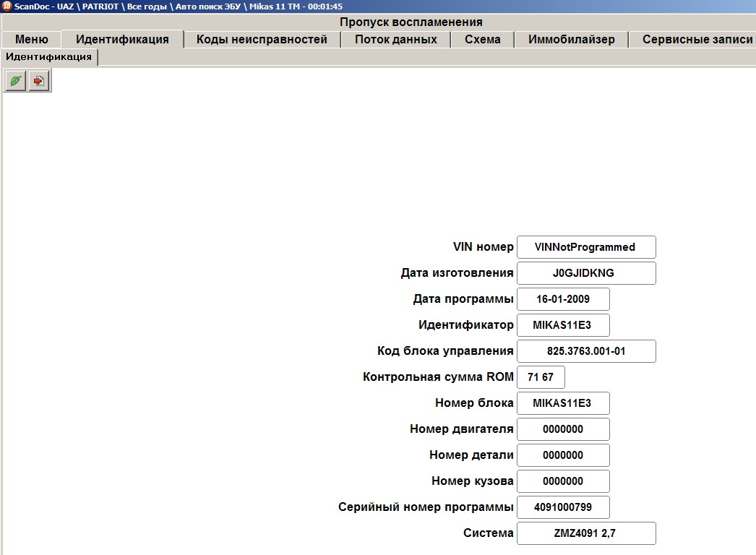Click the Идентификатор field MIKAS11E3
The height and width of the screenshot is (555, 756).
coord(563,325)
